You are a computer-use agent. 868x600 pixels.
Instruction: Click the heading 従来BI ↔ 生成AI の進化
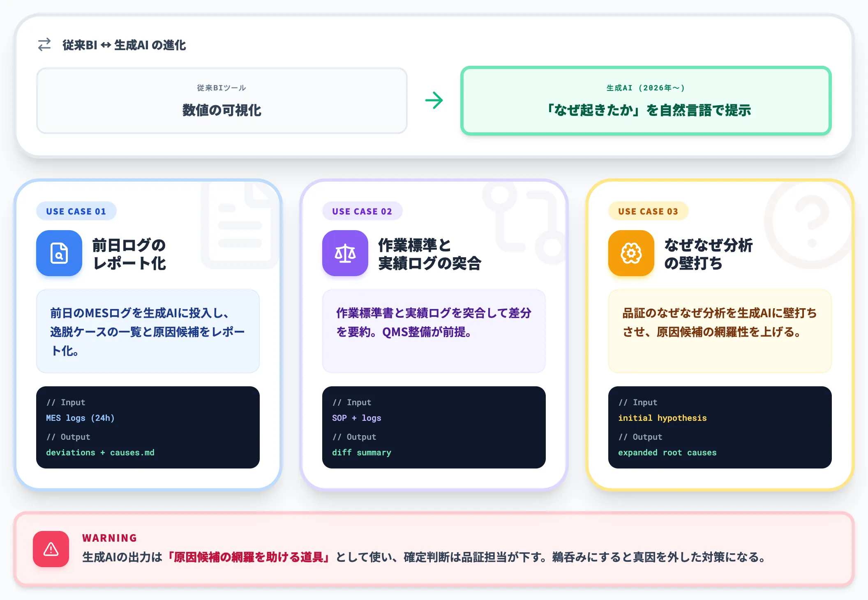(124, 45)
